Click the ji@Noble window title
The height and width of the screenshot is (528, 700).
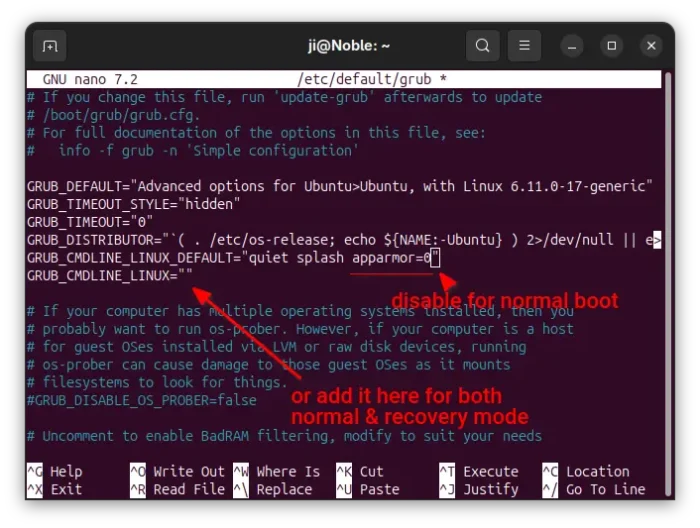[348, 46]
